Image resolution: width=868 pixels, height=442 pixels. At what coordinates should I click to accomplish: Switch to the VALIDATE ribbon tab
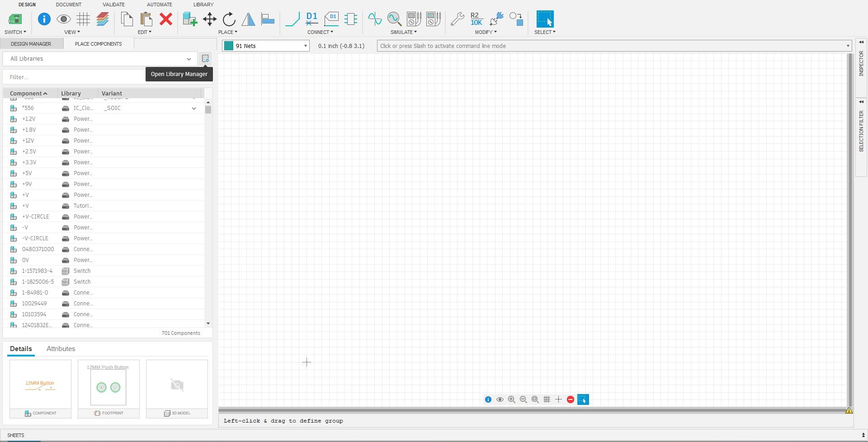(113, 5)
